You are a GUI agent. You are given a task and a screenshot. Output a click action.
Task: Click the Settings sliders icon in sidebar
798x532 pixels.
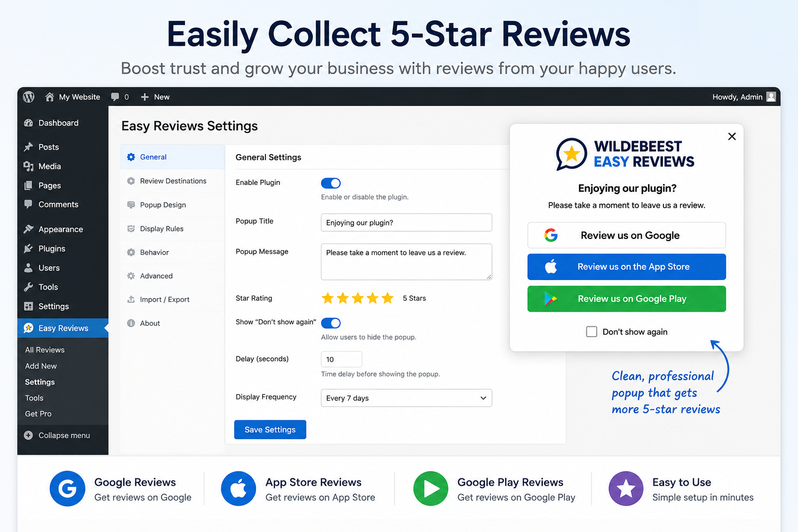click(x=29, y=307)
